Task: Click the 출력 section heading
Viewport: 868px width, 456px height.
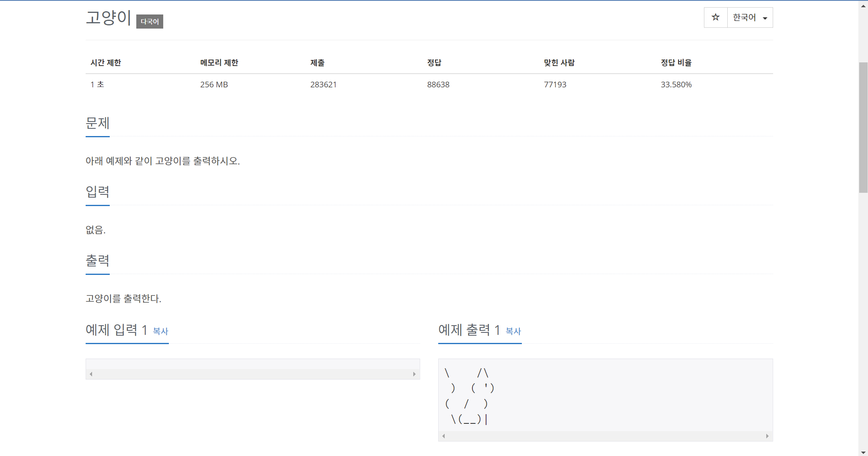Action: 98,261
